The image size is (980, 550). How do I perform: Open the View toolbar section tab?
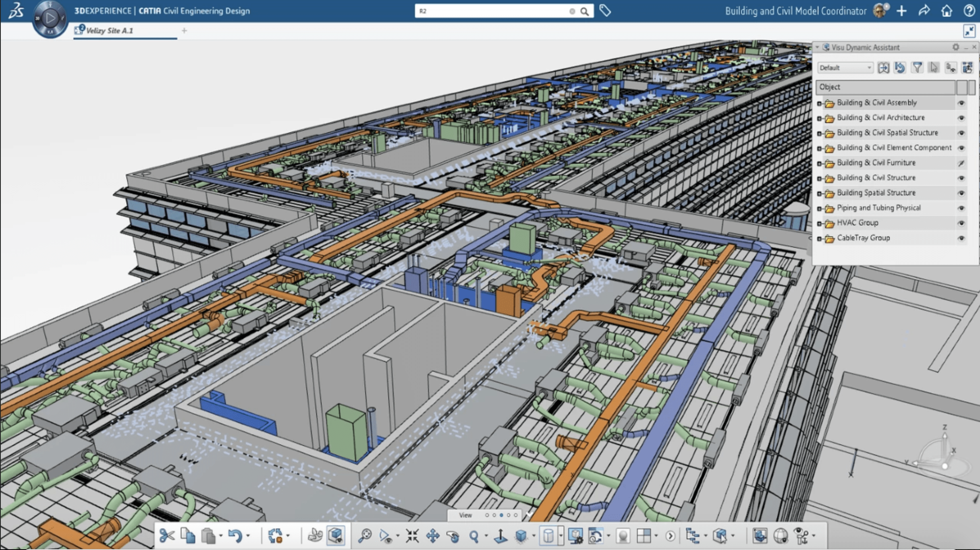pyautogui.click(x=465, y=515)
